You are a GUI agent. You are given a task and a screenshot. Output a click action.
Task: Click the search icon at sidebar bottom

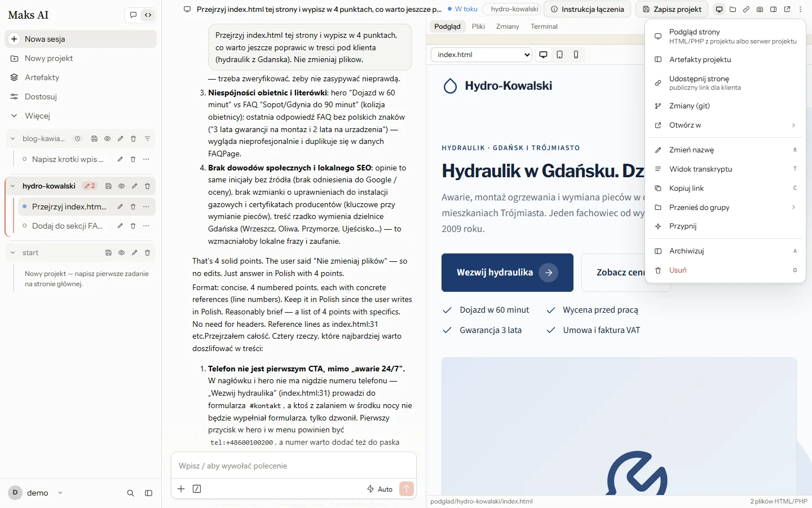coord(130,493)
